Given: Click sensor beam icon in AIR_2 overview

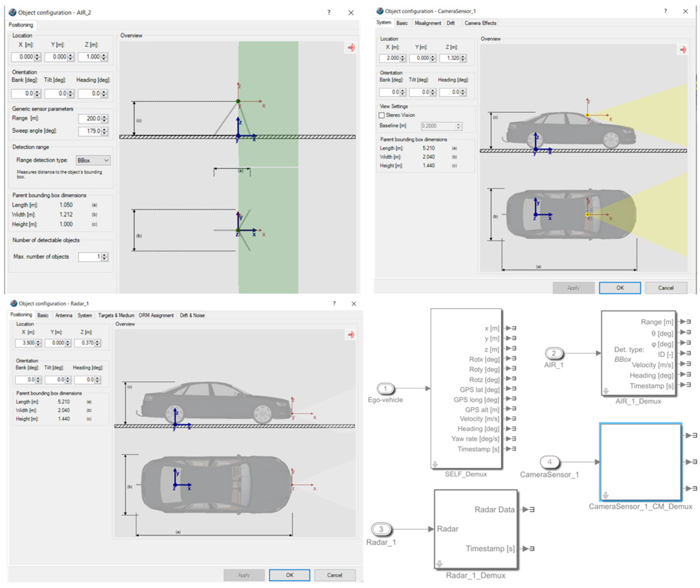Looking at the screenshot, I should 351,47.
